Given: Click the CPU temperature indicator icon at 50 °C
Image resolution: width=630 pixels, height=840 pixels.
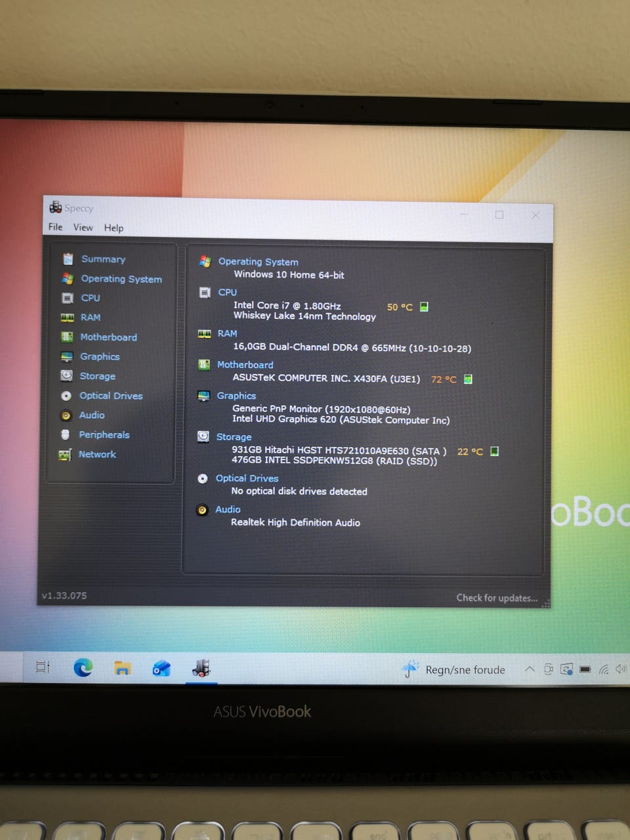Looking at the screenshot, I should coord(424,306).
